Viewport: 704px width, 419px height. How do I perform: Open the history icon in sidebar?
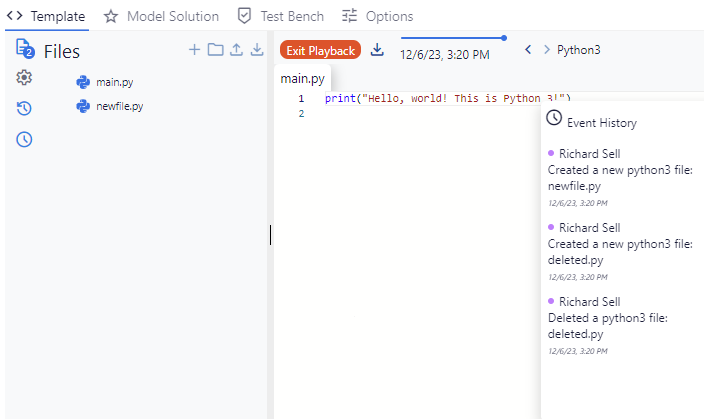point(25,108)
